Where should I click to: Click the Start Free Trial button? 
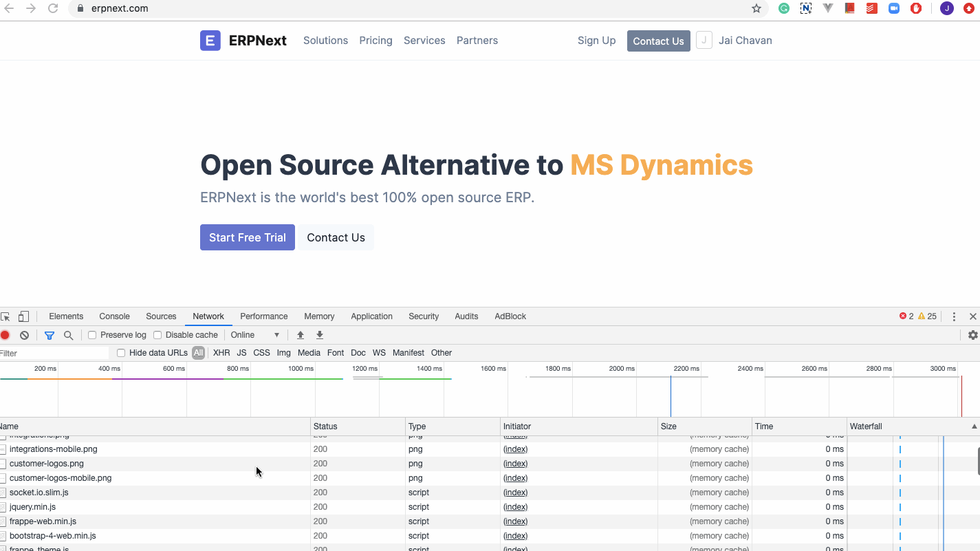(247, 237)
